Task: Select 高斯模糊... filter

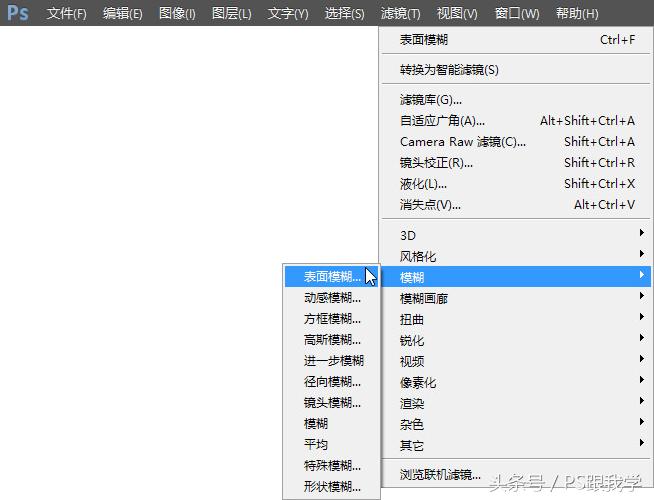Action: tap(332, 339)
